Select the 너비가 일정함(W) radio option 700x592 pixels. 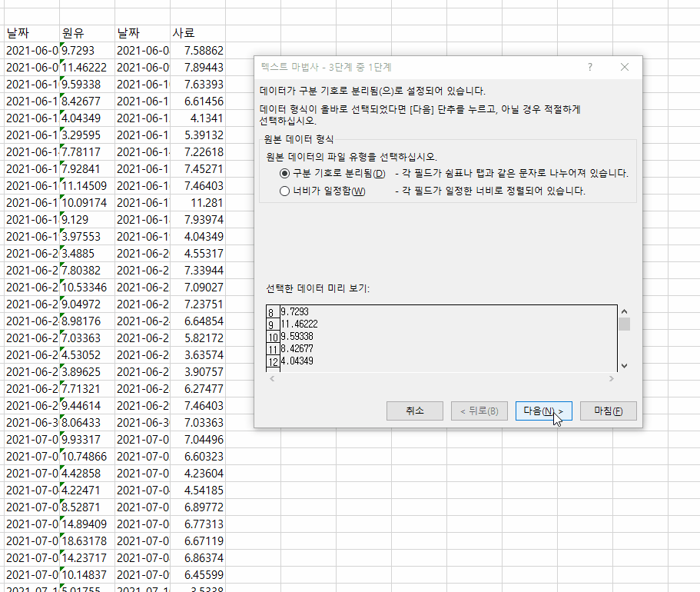tap(323, 191)
